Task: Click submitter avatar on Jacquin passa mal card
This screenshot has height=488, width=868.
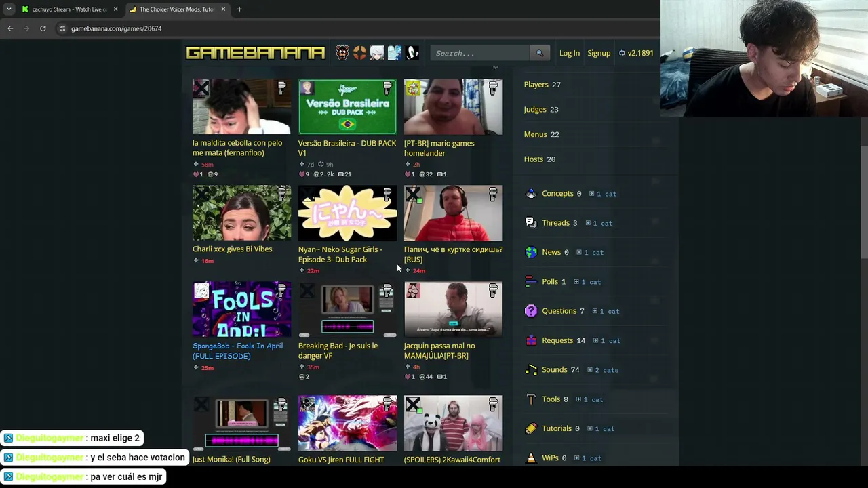Action: pos(413,291)
